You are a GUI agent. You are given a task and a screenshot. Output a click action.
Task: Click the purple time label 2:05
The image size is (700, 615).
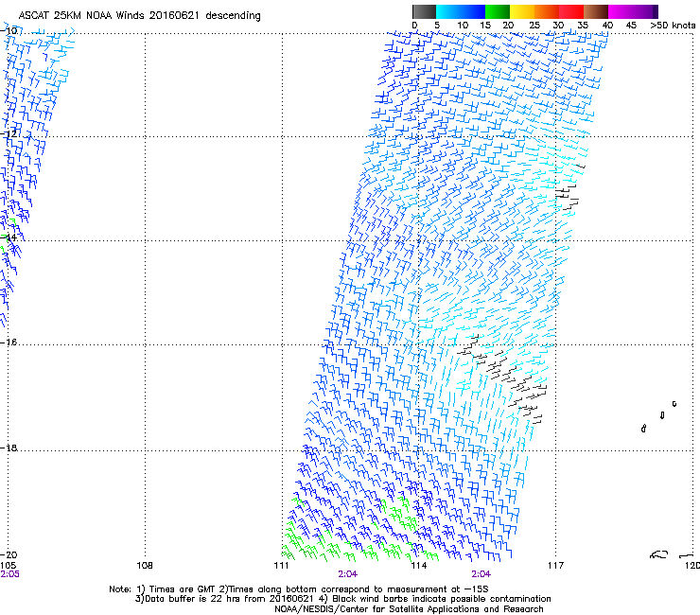(9, 574)
